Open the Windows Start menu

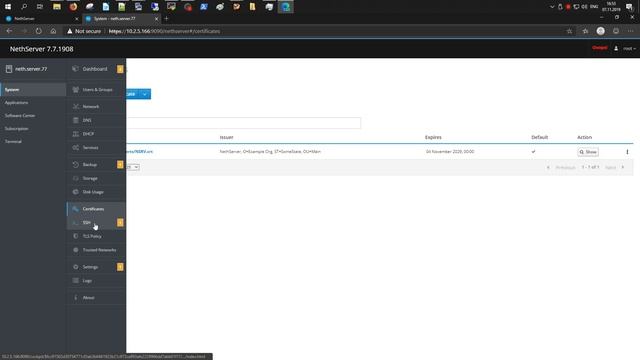click(x=8, y=7)
